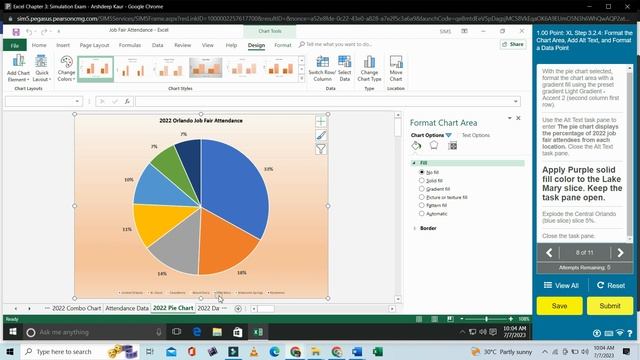Select the Automatic fill radio button

pos(422,213)
